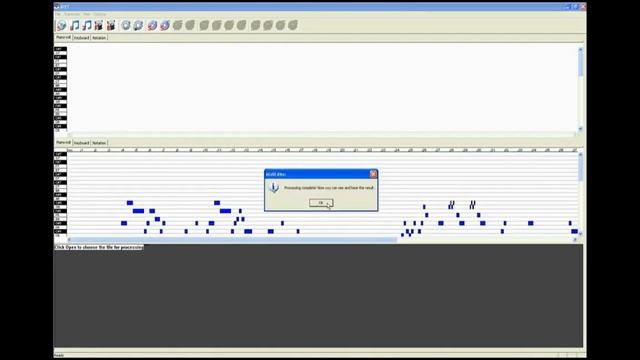
Task: Click the info icon in the dialog
Action: pos(274,188)
